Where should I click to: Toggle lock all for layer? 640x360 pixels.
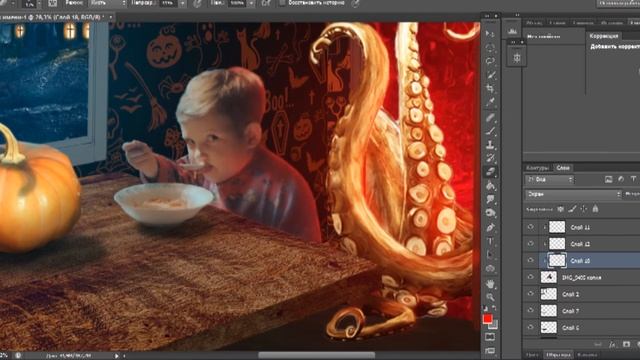click(595, 209)
